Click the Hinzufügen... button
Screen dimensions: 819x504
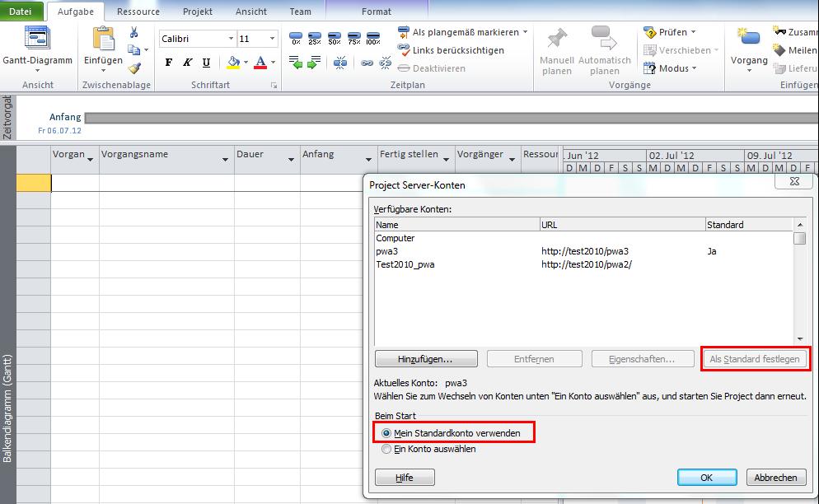(426, 359)
